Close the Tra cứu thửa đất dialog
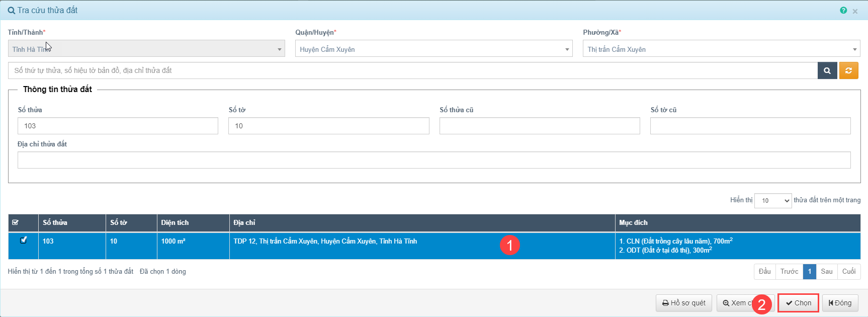The width and height of the screenshot is (868, 317). pos(855,11)
